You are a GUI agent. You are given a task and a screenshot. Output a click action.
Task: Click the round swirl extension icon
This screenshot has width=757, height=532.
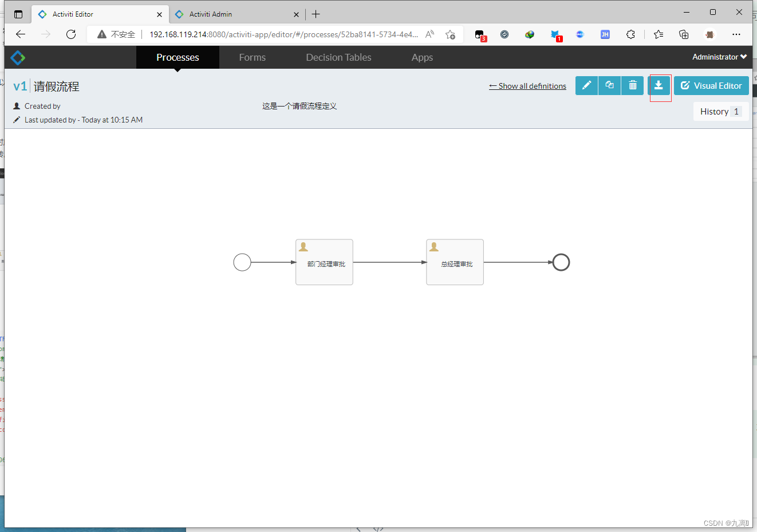[x=504, y=34]
